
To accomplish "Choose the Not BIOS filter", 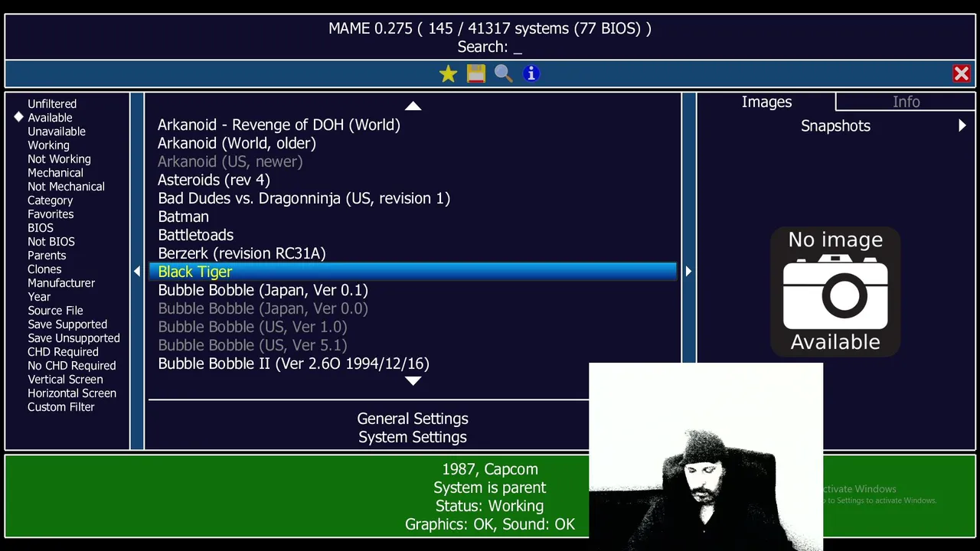I will click(x=51, y=242).
